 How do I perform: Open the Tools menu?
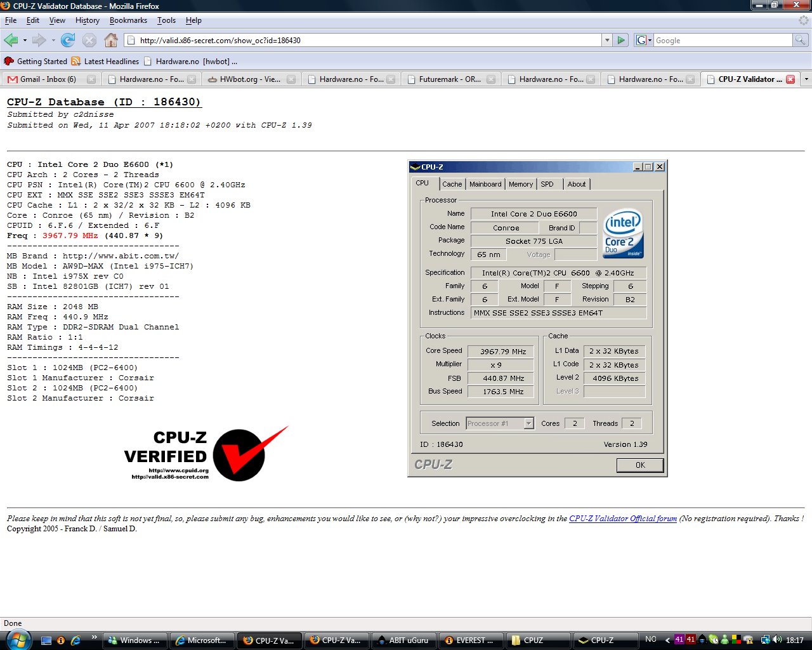[166, 20]
